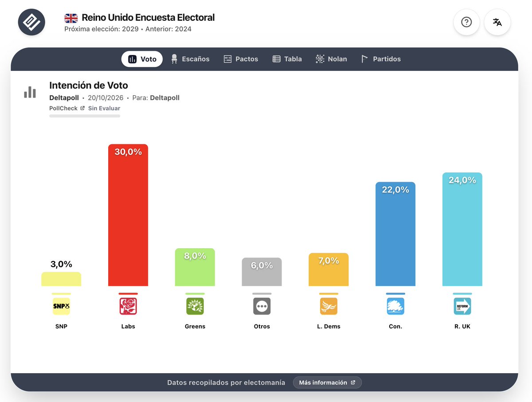Open the Nolan tab

(x=331, y=59)
